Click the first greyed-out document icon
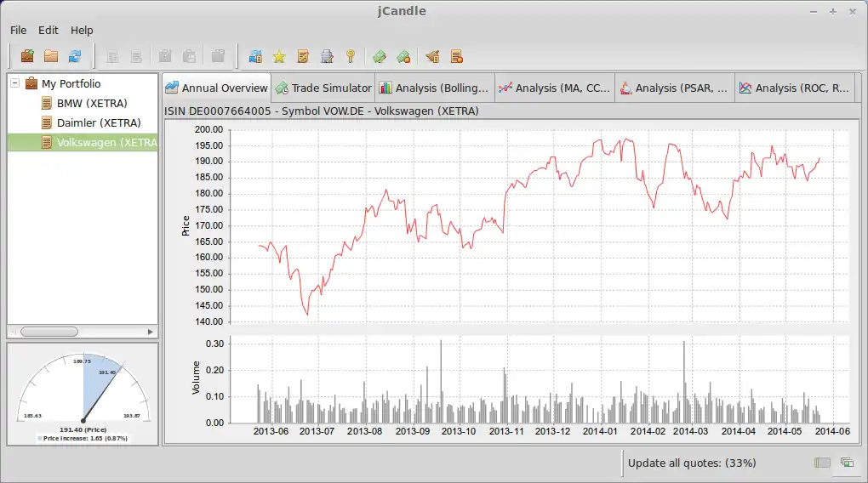Image resolution: width=868 pixels, height=483 pixels. point(112,56)
